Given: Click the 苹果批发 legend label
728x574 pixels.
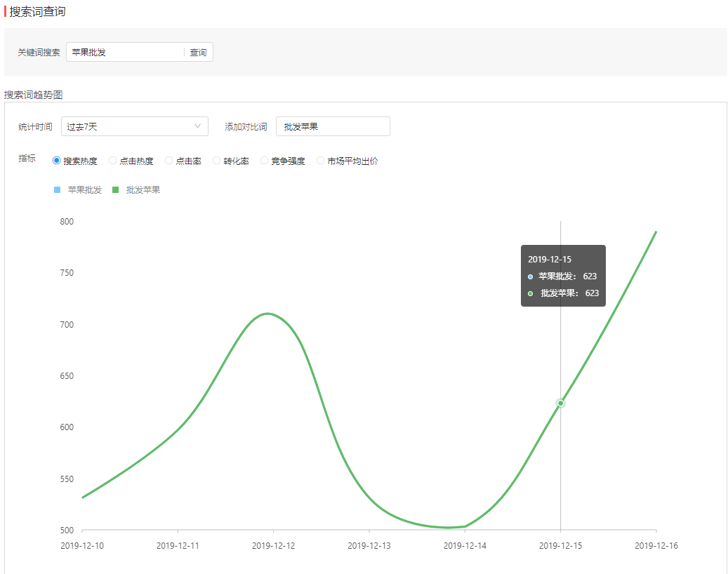Looking at the screenshot, I should click(84, 189).
